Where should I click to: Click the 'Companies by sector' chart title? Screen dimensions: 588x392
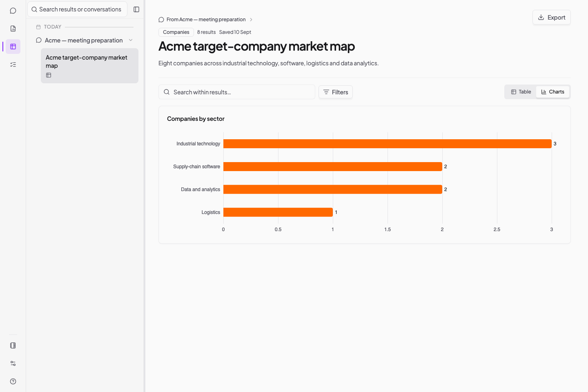coord(196,119)
